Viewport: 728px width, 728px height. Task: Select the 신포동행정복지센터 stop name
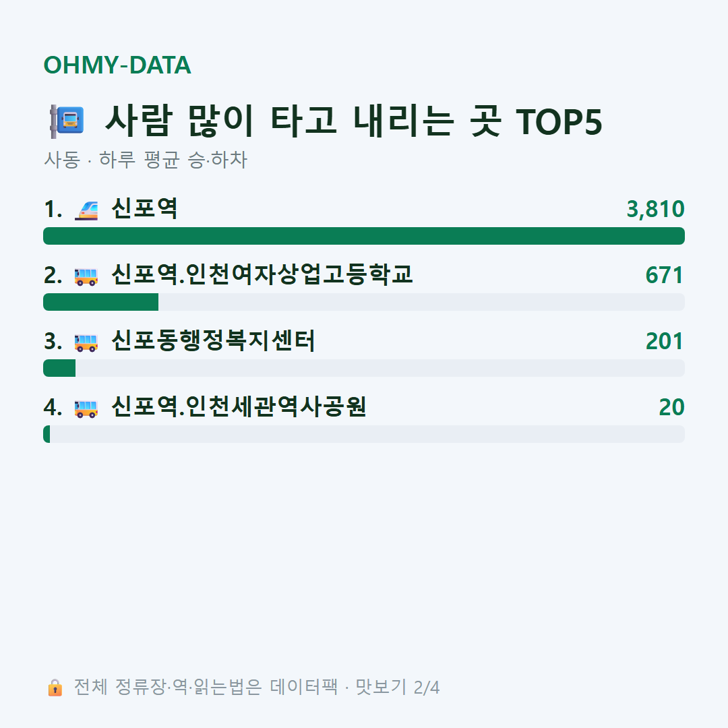point(213,340)
